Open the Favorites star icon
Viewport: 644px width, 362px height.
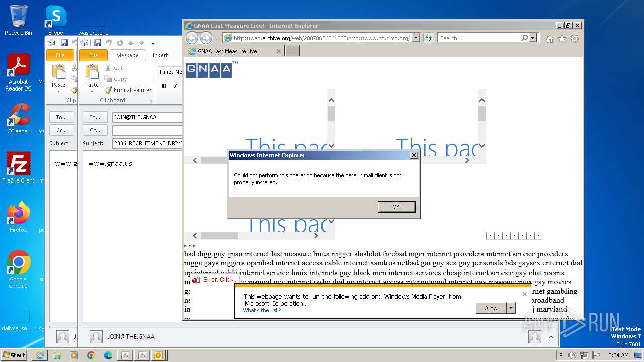tap(562, 39)
